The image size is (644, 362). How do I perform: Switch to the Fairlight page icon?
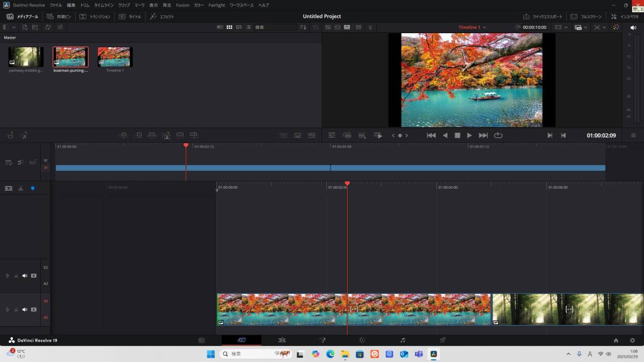tap(402, 340)
